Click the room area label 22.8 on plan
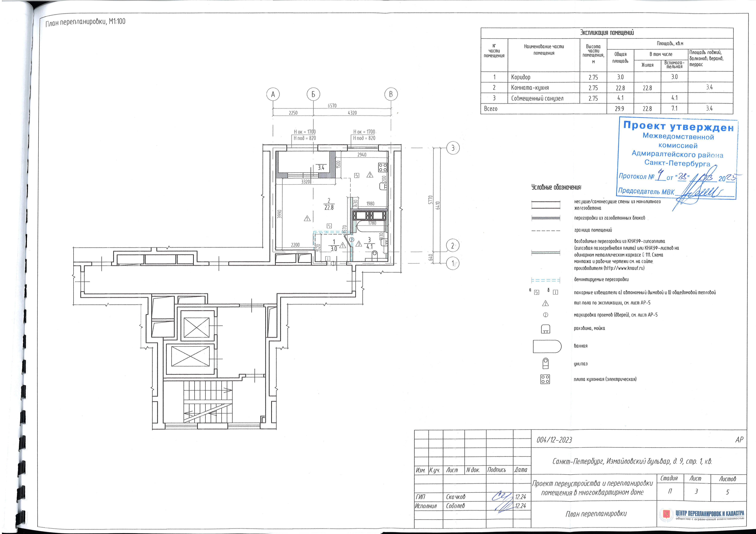756x534 pixels. pos(329,208)
